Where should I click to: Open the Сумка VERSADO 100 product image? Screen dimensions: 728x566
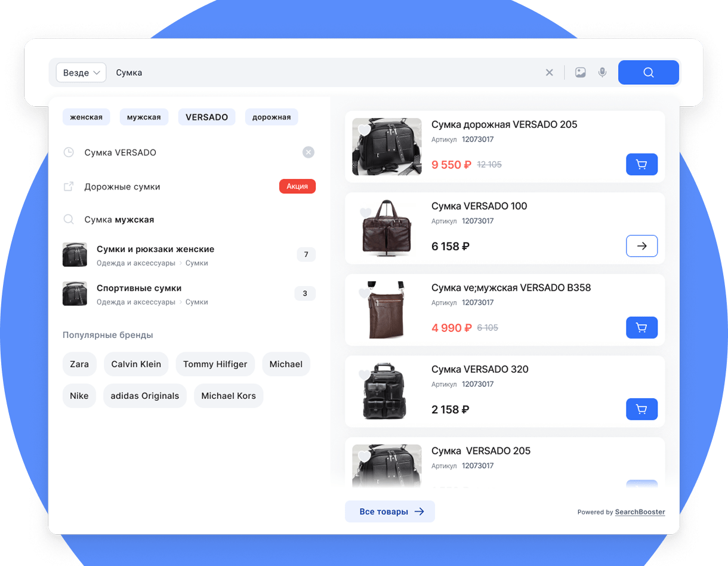click(x=387, y=228)
